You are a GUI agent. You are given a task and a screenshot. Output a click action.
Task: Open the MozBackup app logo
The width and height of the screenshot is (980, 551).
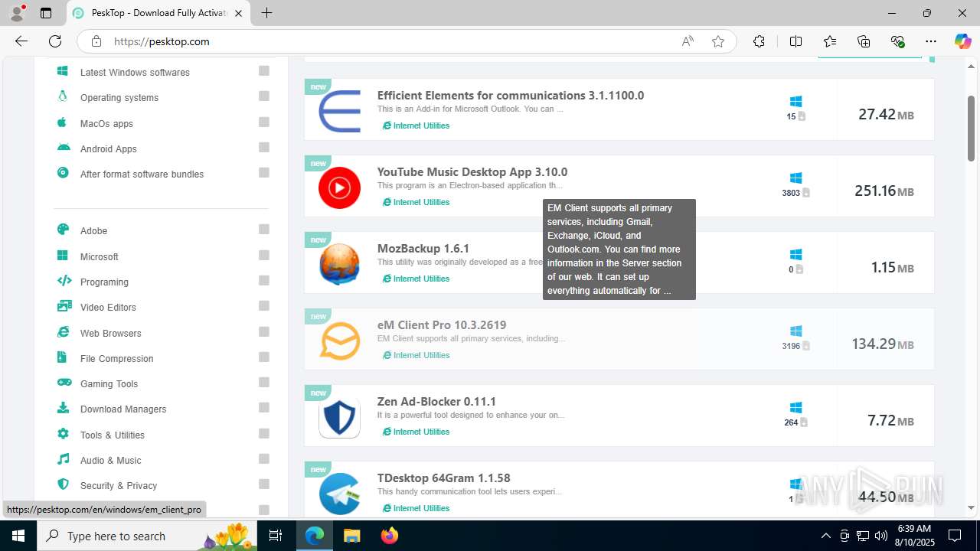point(339,264)
